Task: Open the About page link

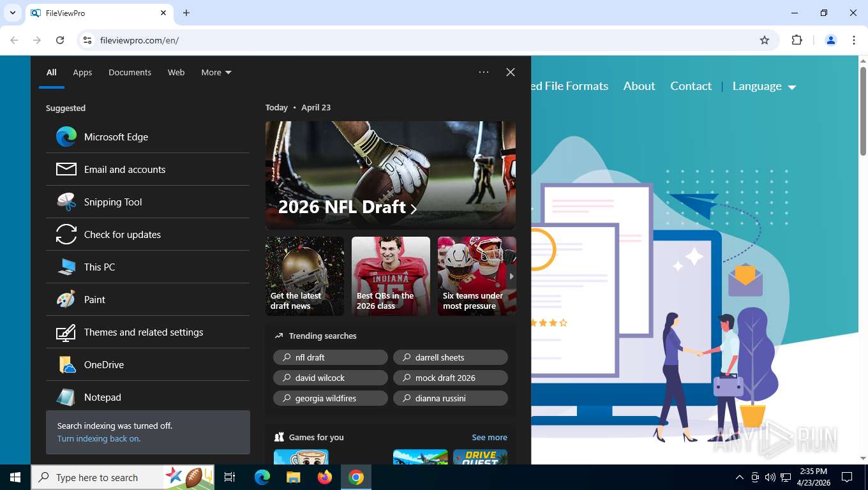Action: (639, 86)
